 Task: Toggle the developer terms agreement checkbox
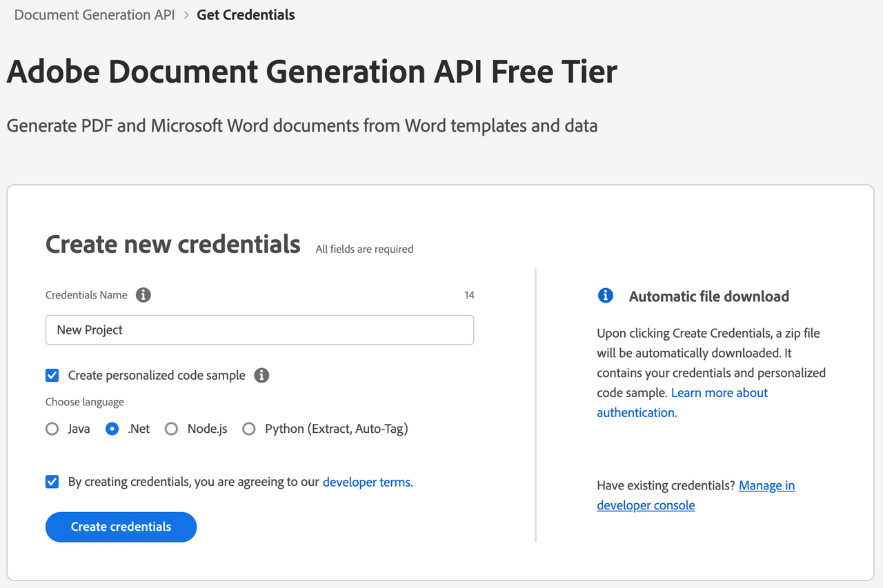[x=52, y=482]
